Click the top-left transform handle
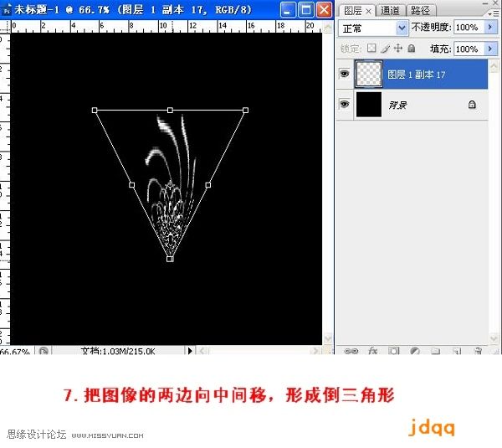502x448 pixels. [95, 111]
